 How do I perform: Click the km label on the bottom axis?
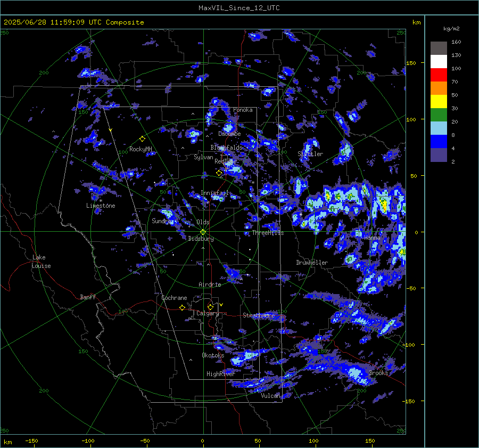(x=7, y=442)
